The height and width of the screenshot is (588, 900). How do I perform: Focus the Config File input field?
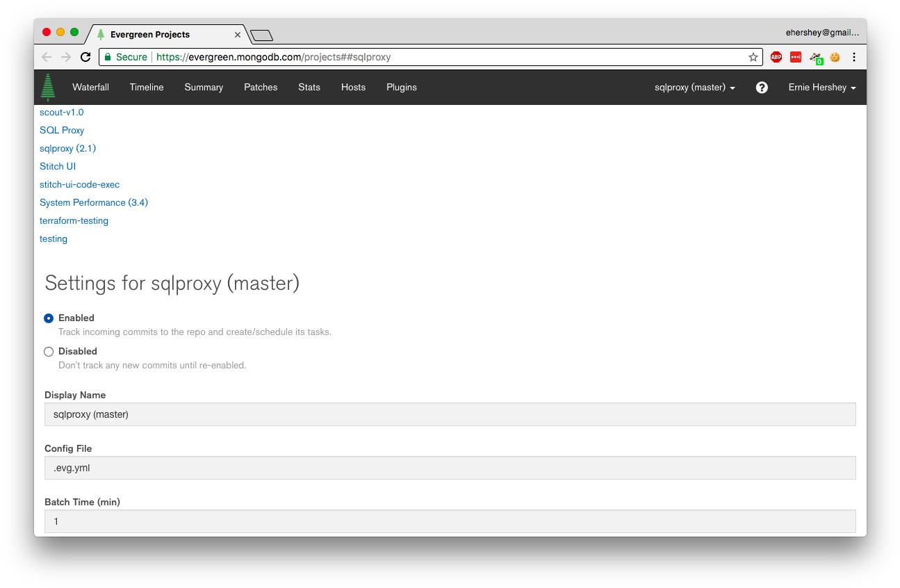[x=450, y=468]
